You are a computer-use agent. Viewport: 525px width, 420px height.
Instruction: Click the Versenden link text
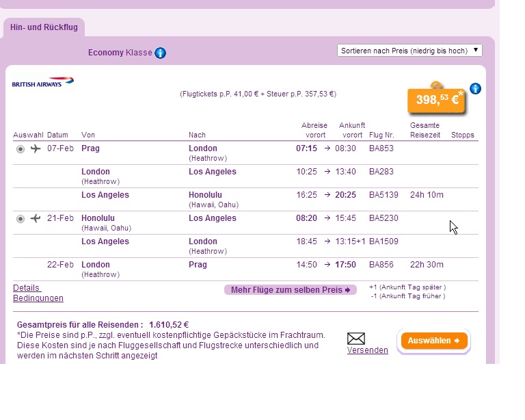367,350
